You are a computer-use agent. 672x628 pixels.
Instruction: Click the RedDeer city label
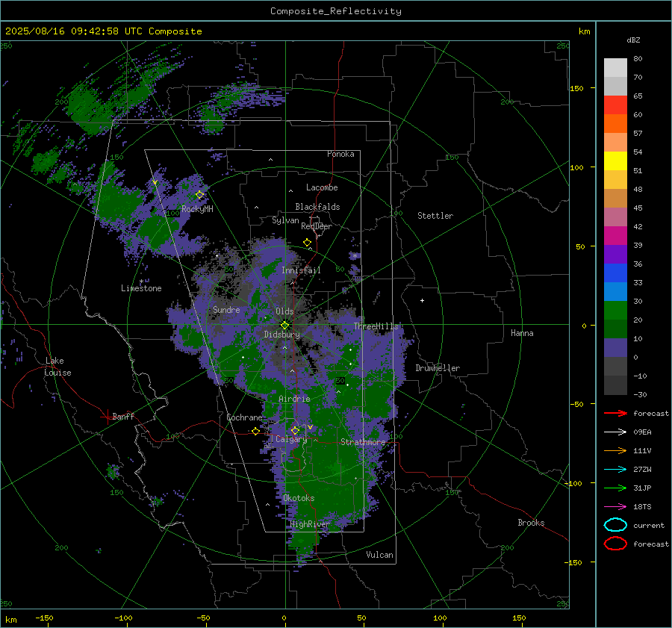coord(317,226)
